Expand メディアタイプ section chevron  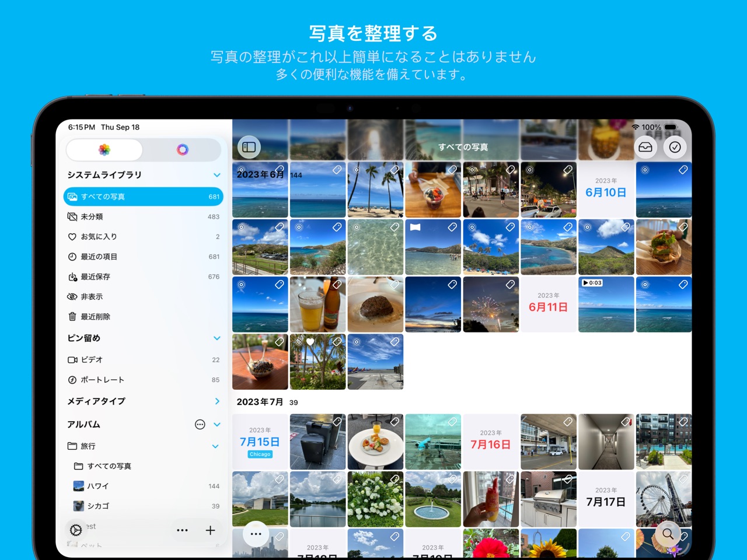(217, 401)
